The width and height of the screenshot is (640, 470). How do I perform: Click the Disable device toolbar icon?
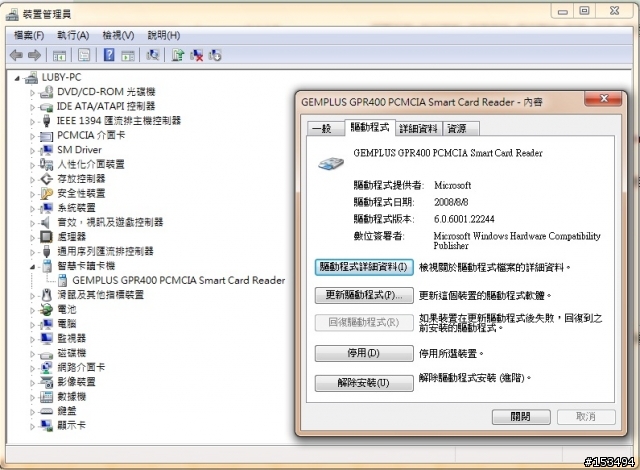coord(215,55)
